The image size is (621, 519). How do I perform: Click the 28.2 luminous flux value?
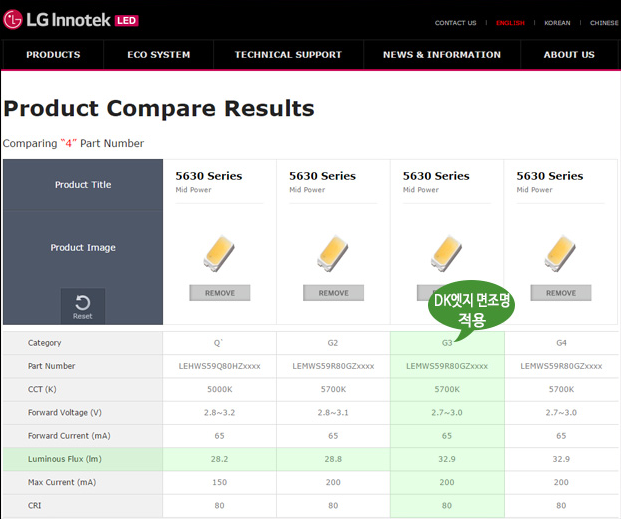[219, 459]
